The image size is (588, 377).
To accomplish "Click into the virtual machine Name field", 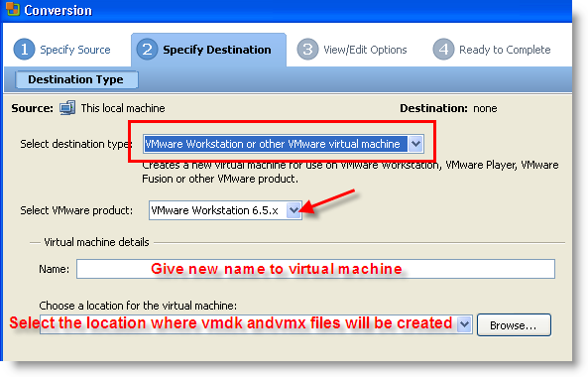I will click(315, 269).
